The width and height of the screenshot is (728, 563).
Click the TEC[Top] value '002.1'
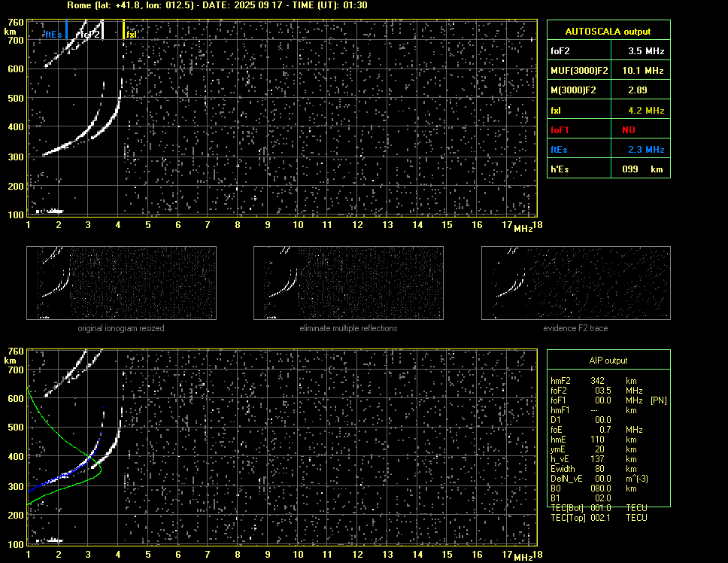pos(601,518)
